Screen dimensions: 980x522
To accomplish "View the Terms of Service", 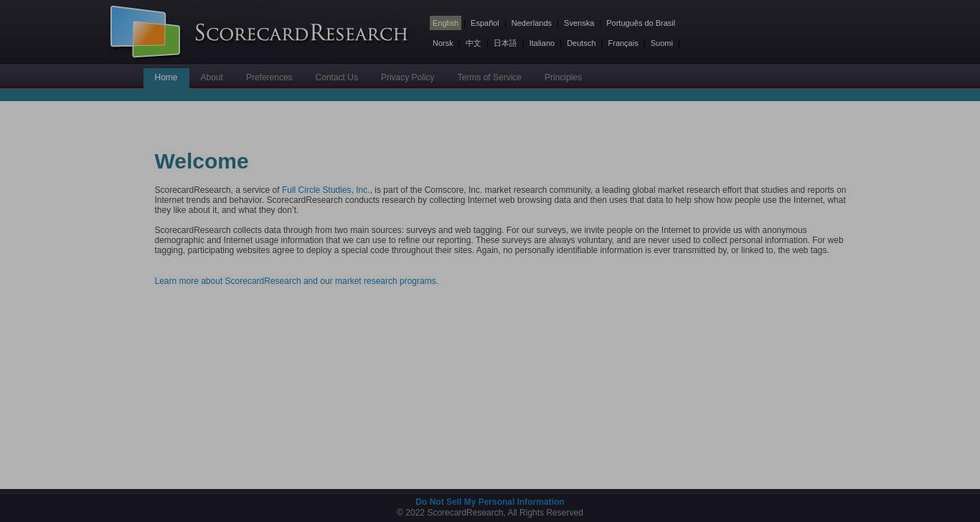I will click(489, 77).
